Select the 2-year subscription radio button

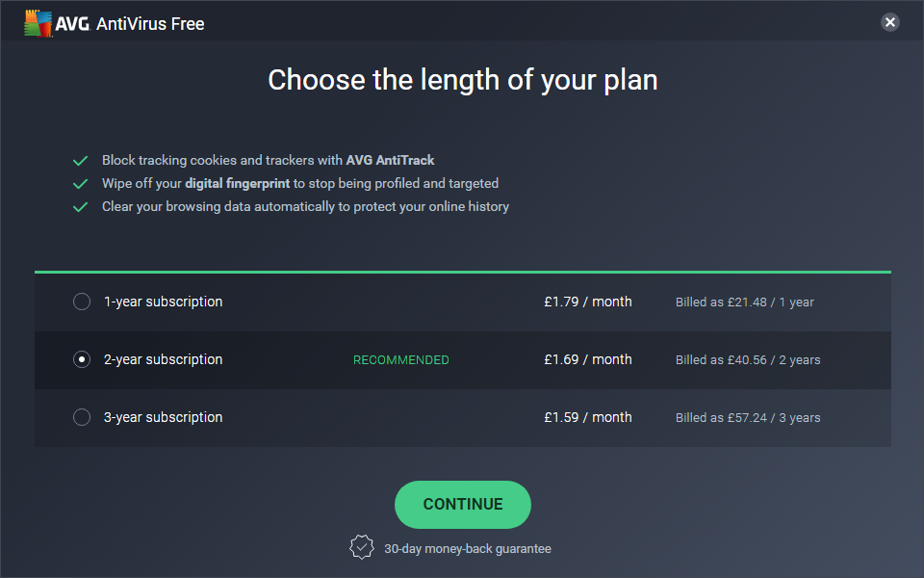tap(82, 360)
